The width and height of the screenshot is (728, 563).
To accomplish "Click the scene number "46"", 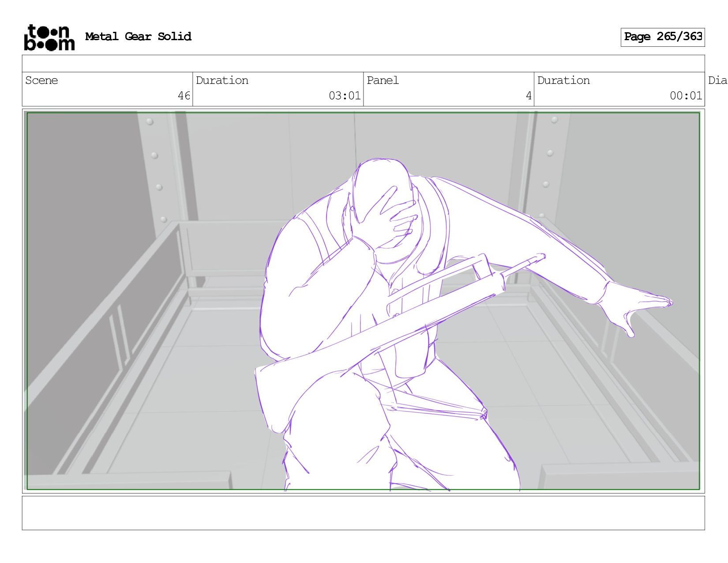I will (x=184, y=96).
